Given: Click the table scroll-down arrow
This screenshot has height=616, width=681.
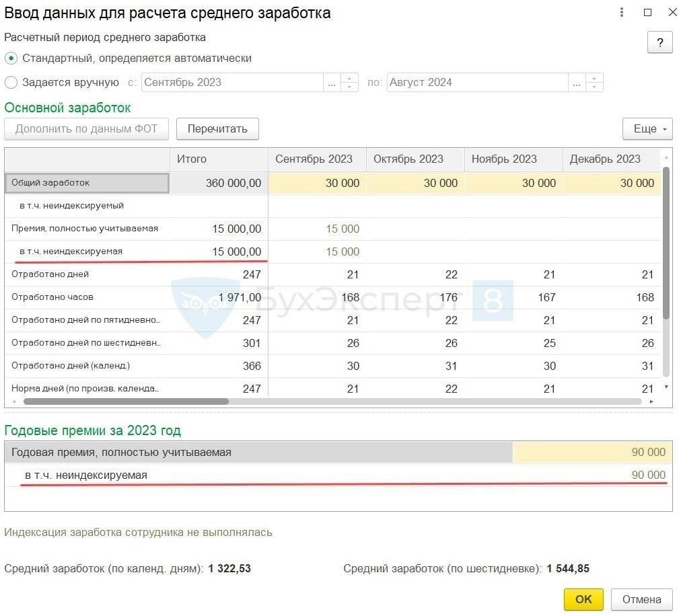Looking at the screenshot, I should [666, 387].
